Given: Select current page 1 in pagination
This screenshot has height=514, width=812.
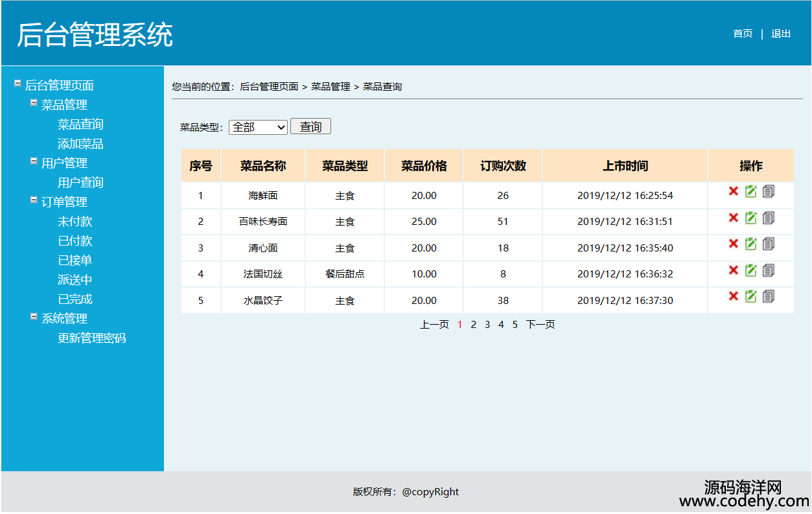Looking at the screenshot, I should pos(459,325).
